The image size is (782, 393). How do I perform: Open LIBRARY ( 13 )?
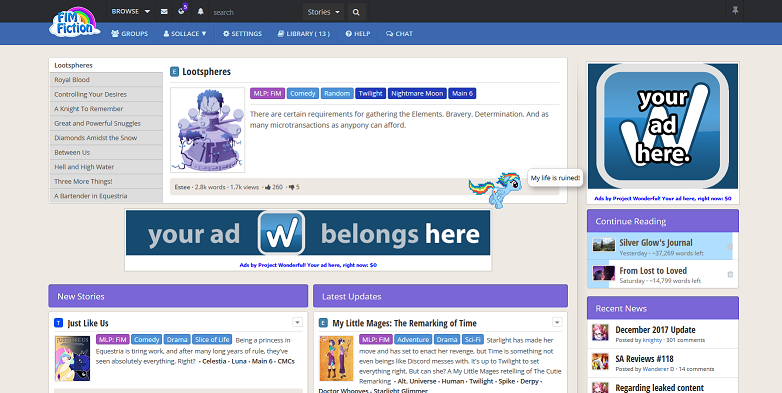[x=304, y=33]
